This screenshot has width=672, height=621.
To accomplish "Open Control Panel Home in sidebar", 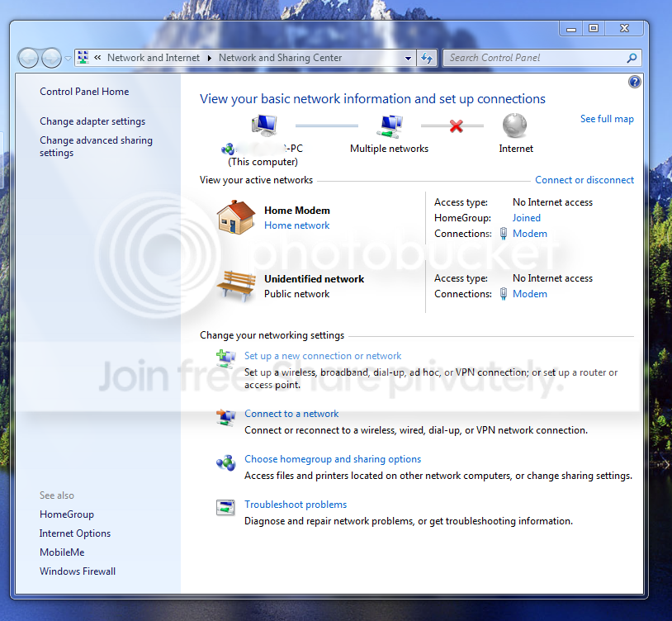I will [84, 92].
